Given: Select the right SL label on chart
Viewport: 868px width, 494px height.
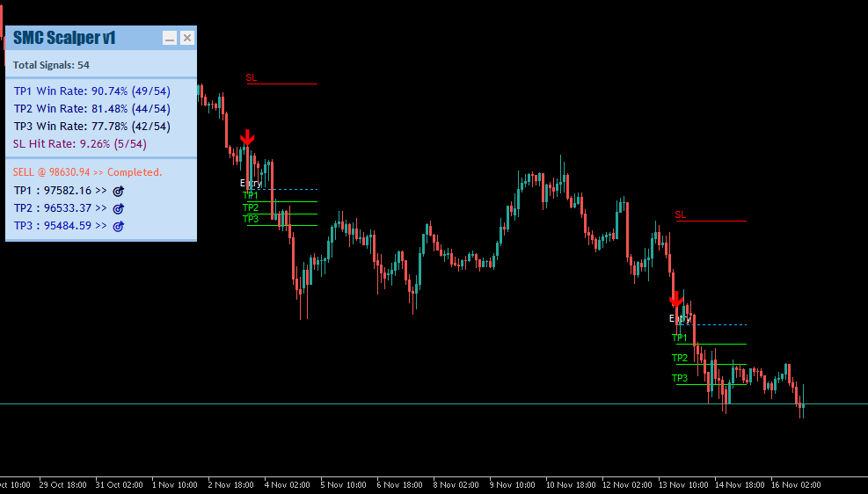Looking at the screenshot, I should 681,215.
